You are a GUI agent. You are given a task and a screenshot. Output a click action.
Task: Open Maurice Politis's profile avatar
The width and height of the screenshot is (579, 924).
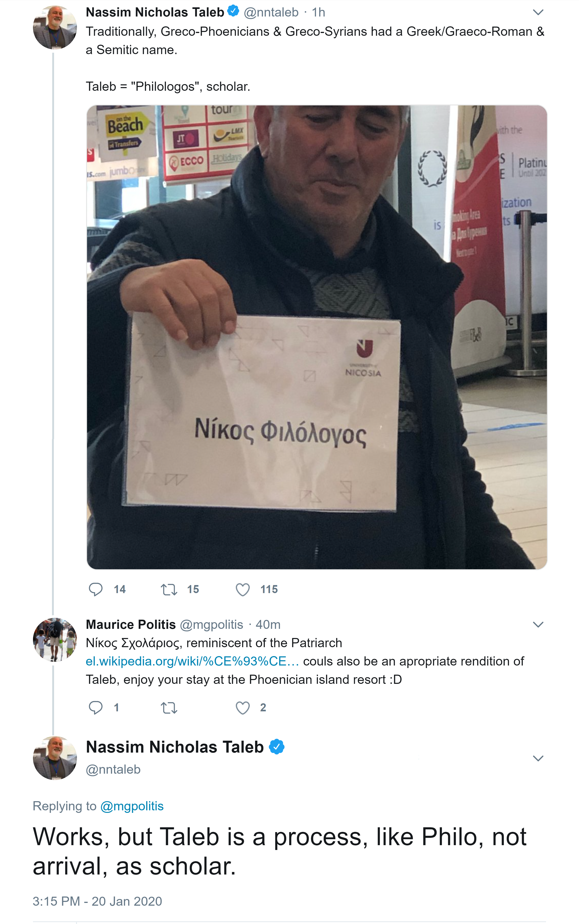55,639
